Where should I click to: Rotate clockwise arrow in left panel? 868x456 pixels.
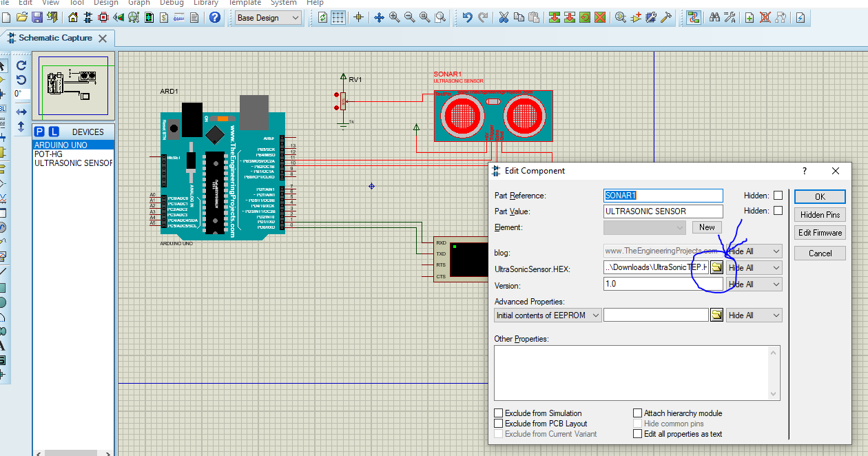click(21, 65)
